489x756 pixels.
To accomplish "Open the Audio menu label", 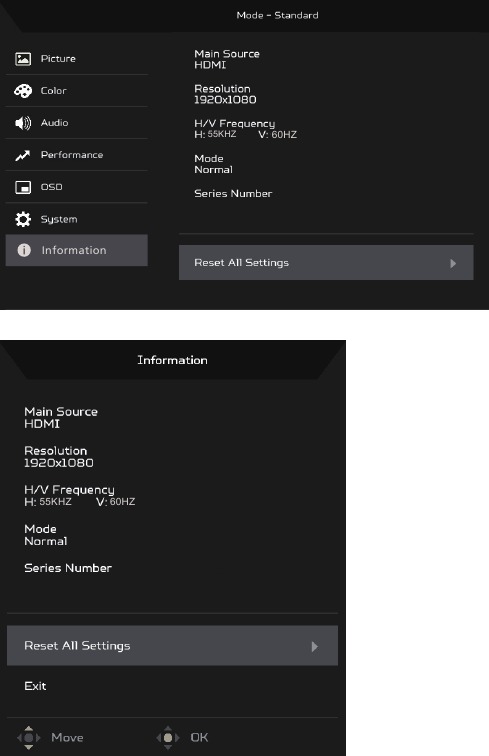I will (x=54, y=122).
